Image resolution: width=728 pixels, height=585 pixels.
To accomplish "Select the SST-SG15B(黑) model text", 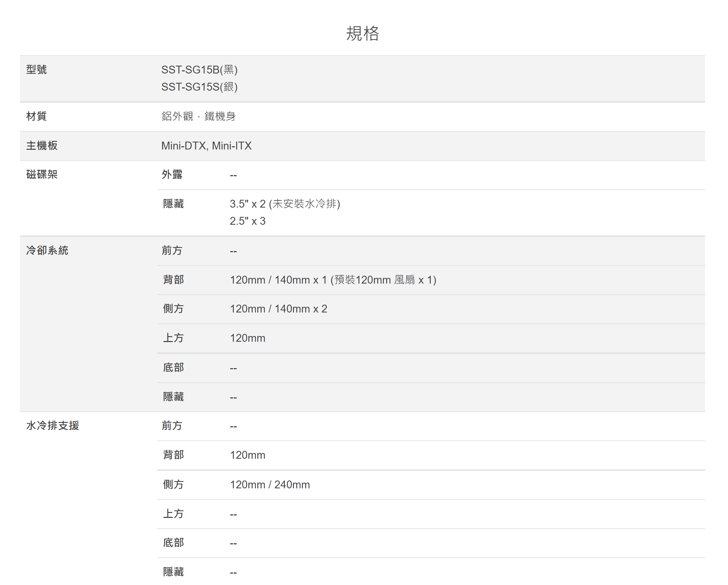I will (199, 70).
